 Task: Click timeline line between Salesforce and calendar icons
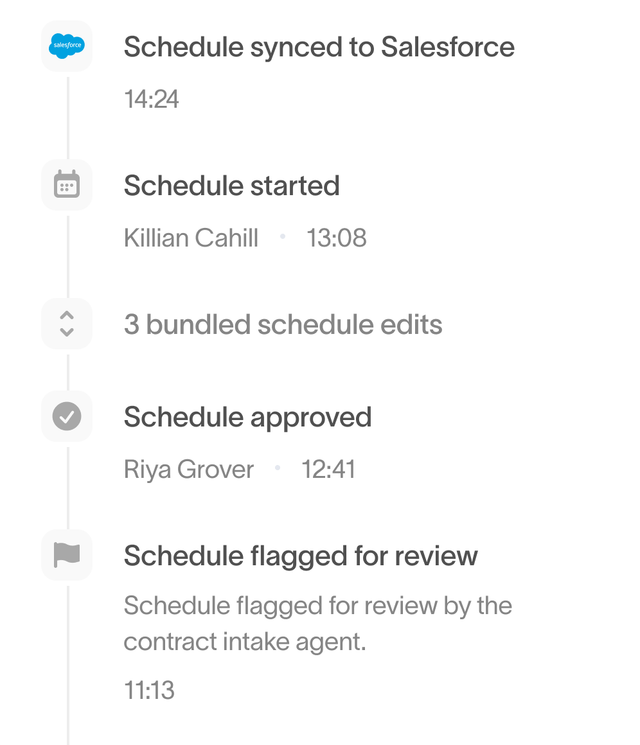67,115
